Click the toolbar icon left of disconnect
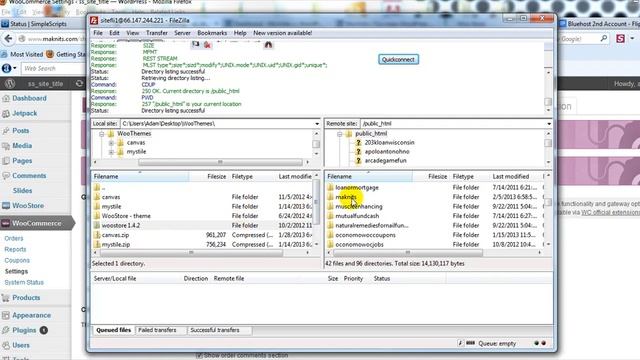 click(196, 44)
